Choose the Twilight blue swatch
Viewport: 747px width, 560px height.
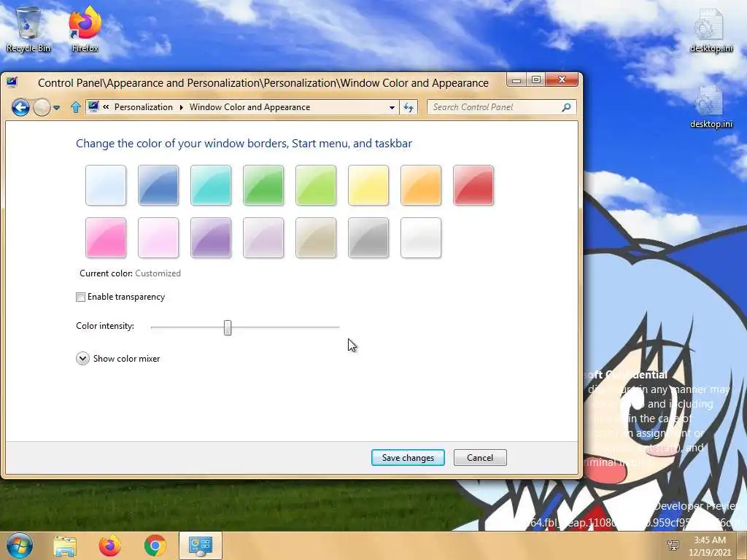[x=158, y=185]
